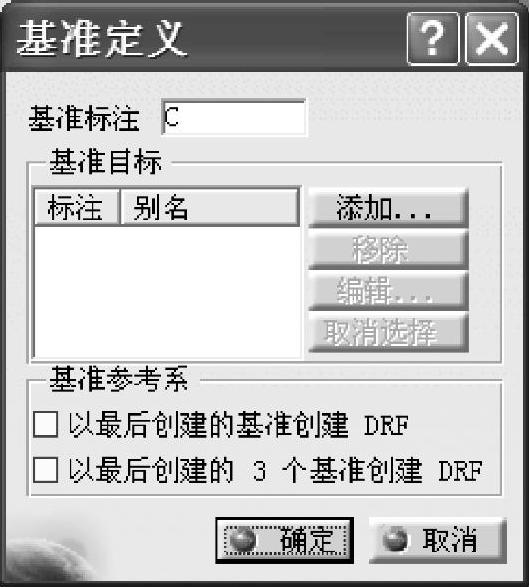Click the 基准标注 field label
This screenshot has width=529, height=587.
pyautogui.click(x=84, y=118)
